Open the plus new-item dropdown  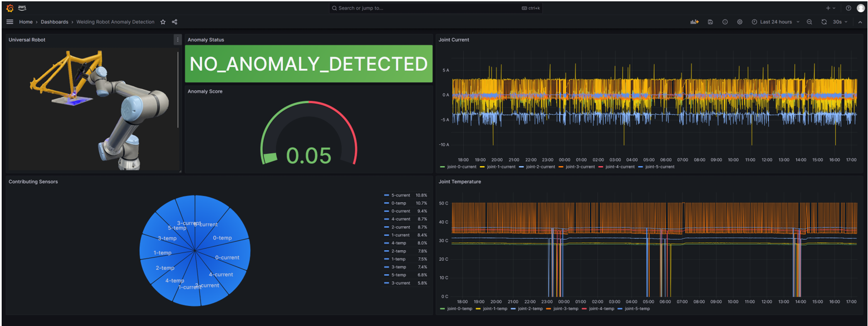(x=830, y=8)
